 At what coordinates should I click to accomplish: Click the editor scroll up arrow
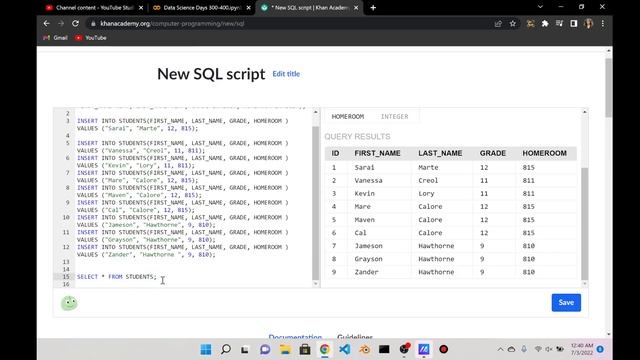(x=316, y=112)
